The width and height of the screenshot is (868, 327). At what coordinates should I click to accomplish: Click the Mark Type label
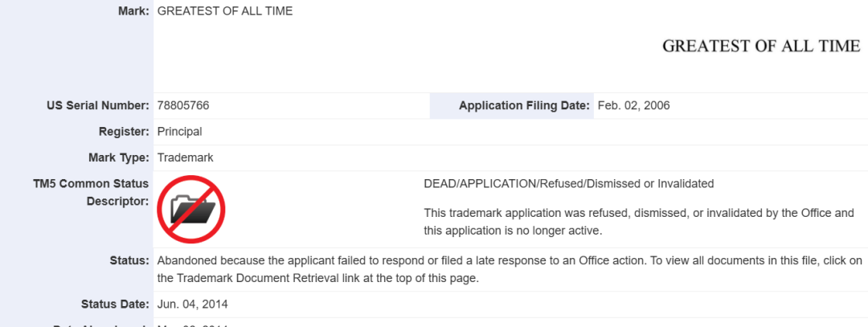click(x=119, y=157)
